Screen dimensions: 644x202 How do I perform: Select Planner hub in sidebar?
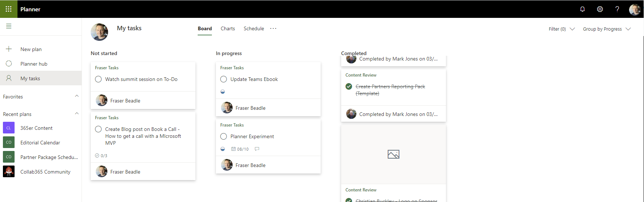click(41, 63)
